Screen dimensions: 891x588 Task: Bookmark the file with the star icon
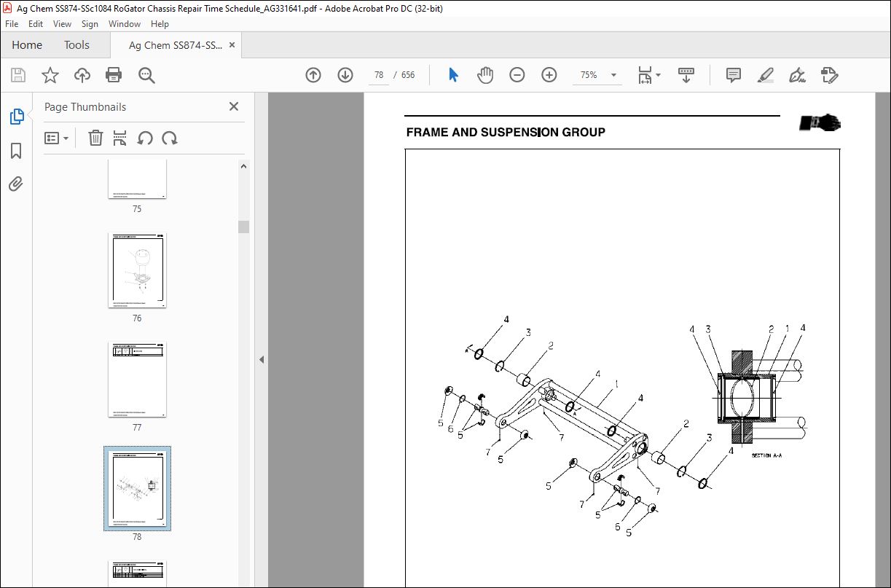pos(50,75)
